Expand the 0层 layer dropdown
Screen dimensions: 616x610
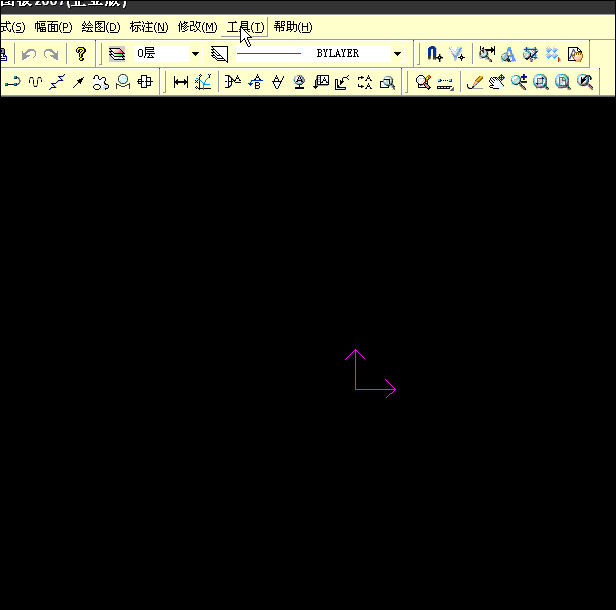[195, 53]
